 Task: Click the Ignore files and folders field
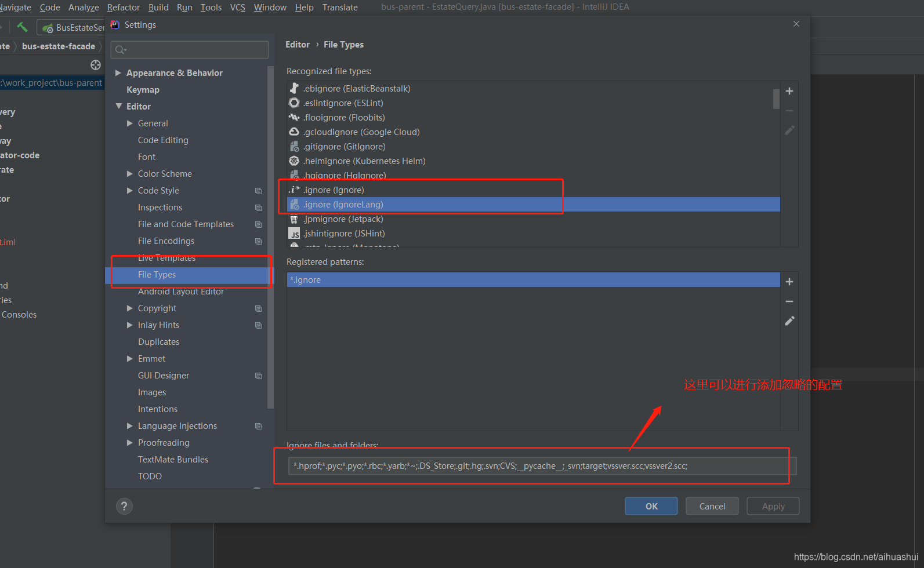pyautogui.click(x=542, y=466)
